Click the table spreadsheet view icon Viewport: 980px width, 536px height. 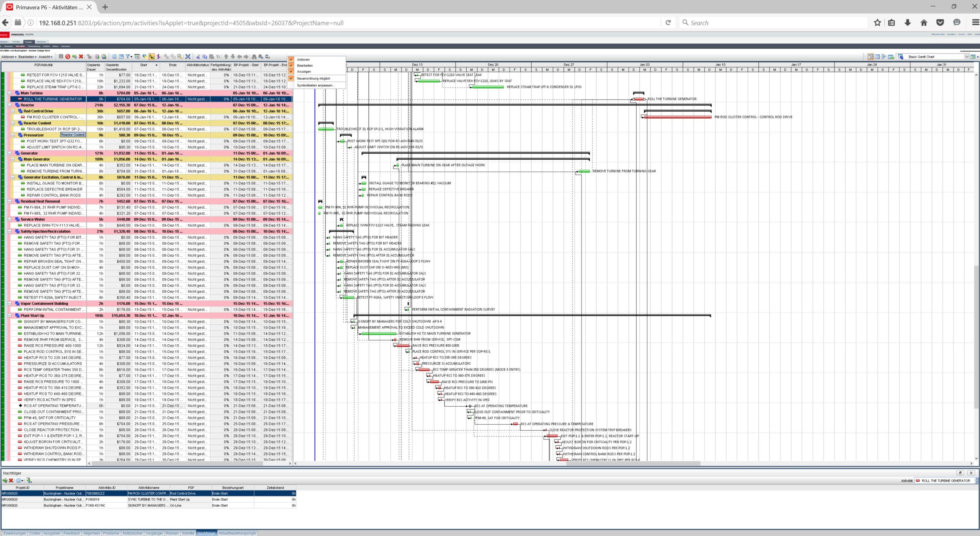[877, 57]
